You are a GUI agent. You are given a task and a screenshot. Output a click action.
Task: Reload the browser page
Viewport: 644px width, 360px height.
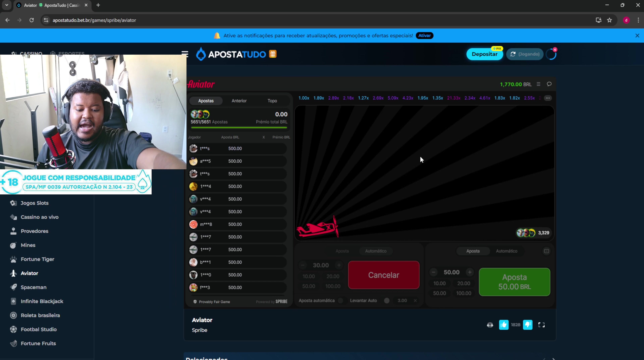(32, 20)
